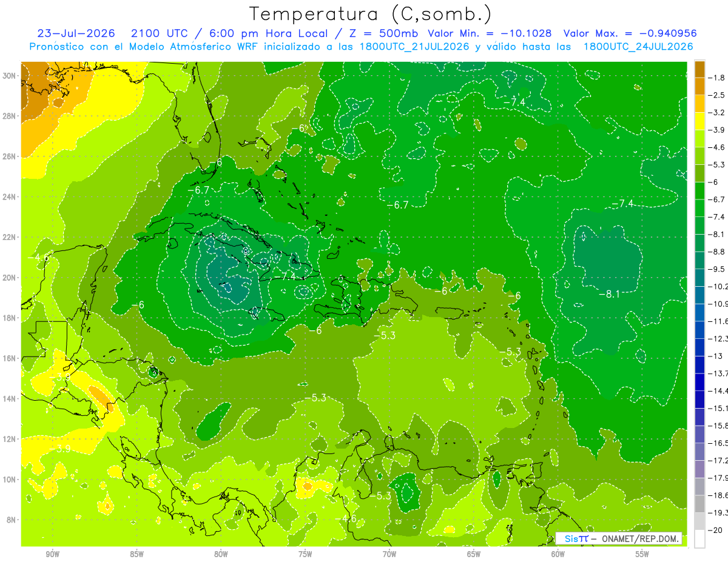Click the '14N' latitude axis label
Screen dimensions: 728x562
pos(10,399)
